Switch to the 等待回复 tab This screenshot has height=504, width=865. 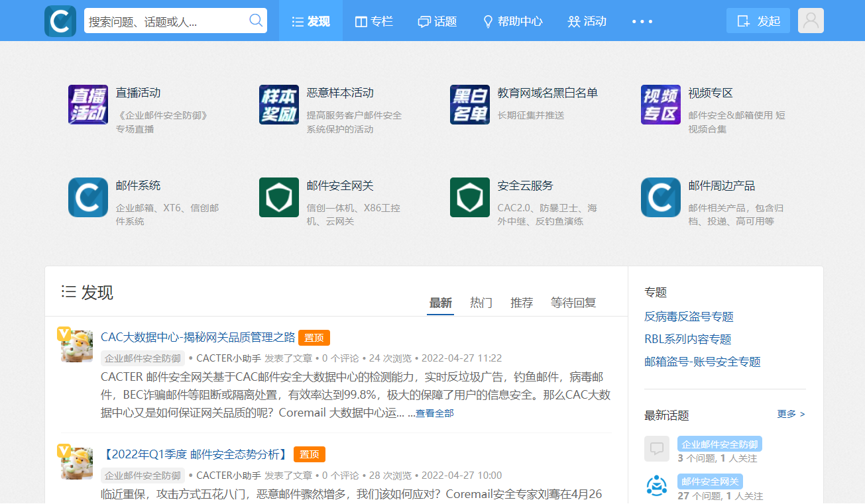click(573, 303)
